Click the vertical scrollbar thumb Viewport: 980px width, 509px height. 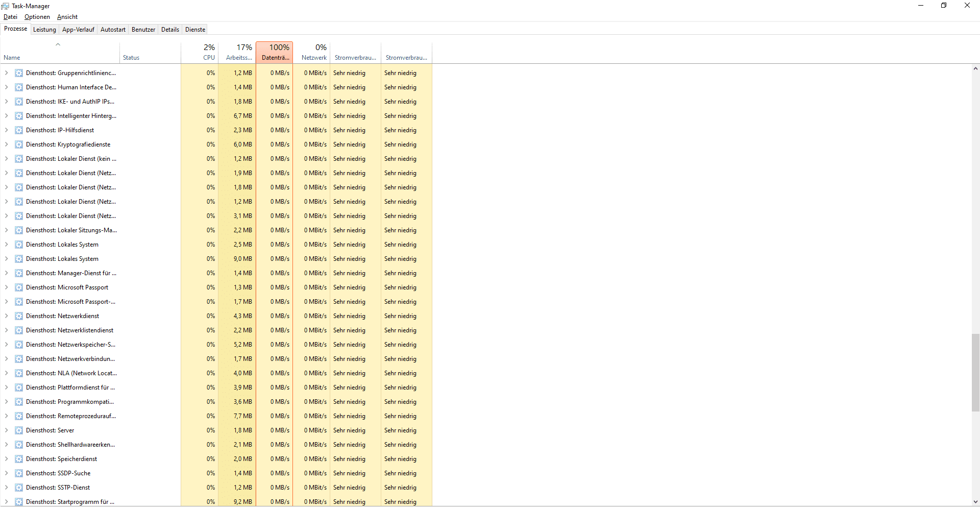pos(975,373)
